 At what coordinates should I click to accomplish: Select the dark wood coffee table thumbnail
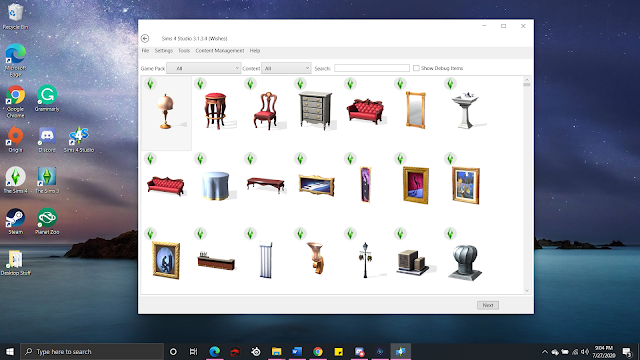pos(266,185)
